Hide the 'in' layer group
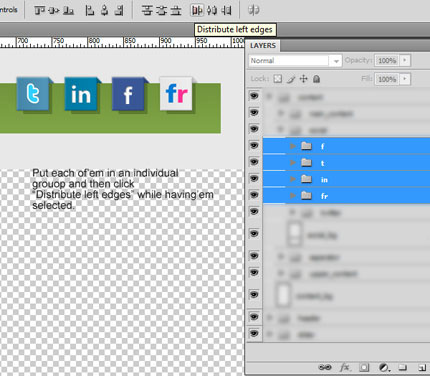Image resolution: width=430 pixels, height=376 pixels. coord(254,179)
